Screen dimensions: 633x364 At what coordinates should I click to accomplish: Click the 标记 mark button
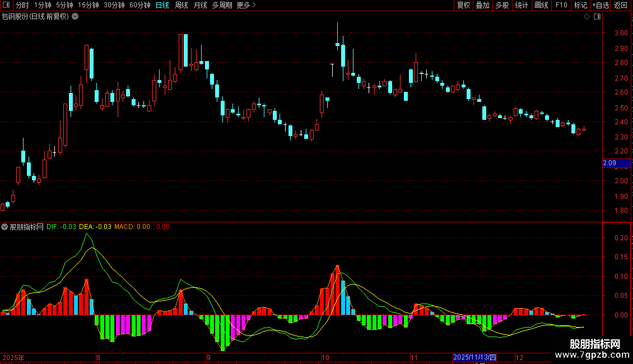pyautogui.click(x=580, y=5)
